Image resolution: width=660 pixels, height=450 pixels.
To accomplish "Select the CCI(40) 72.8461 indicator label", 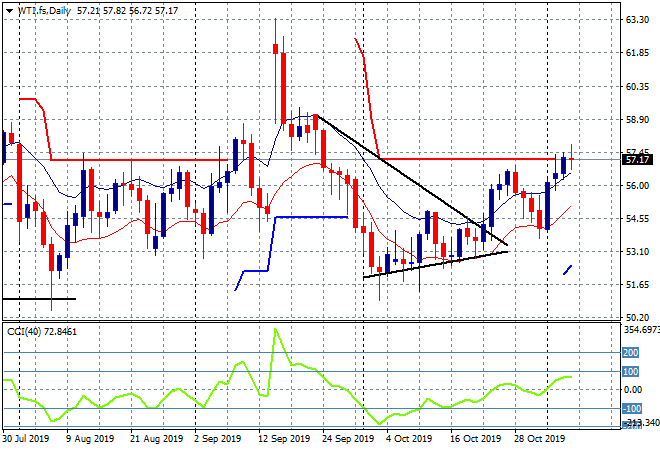I will (x=42, y=332).
